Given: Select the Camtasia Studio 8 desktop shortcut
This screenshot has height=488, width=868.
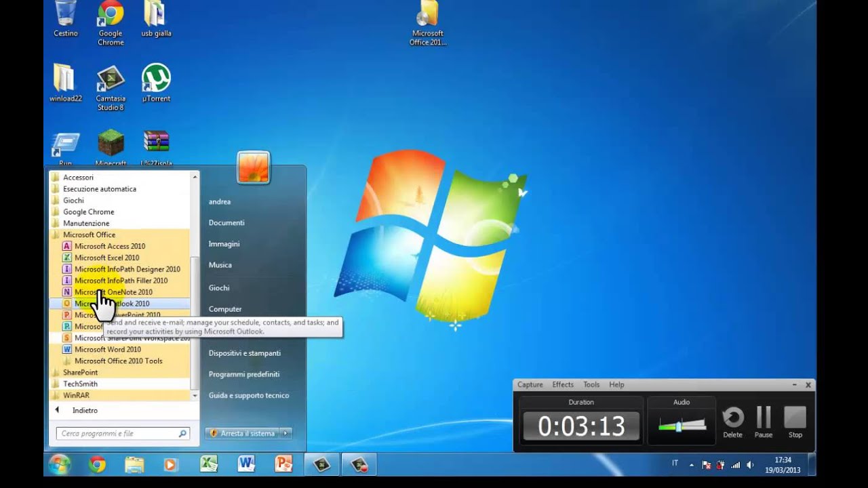Looking at the screenshot, I should 111,88.
